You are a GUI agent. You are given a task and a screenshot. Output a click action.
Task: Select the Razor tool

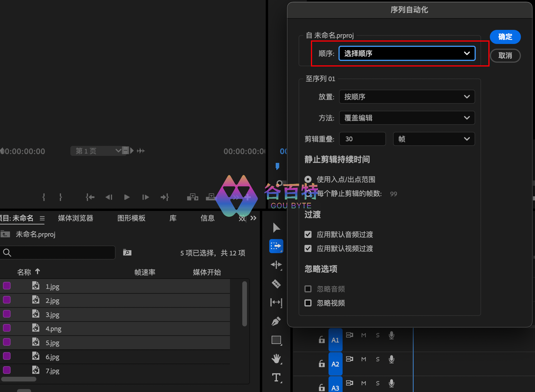[x=276, y=284]
